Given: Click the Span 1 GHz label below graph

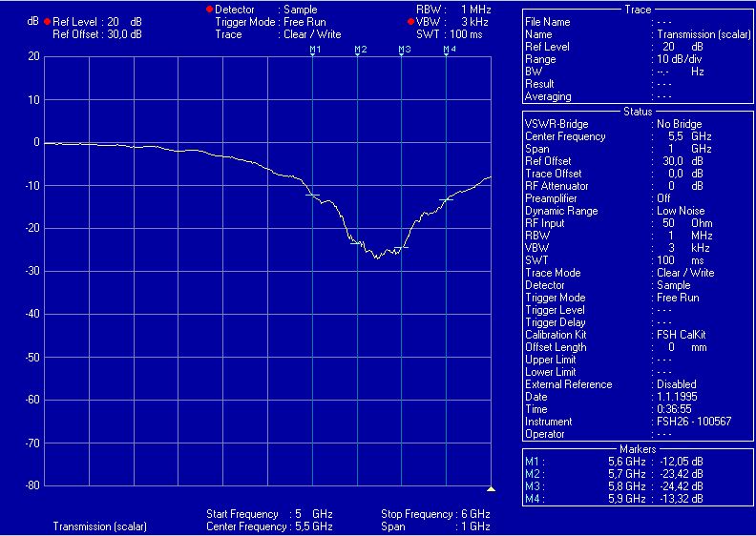Looking at the screenshot, I should point(435,526).
